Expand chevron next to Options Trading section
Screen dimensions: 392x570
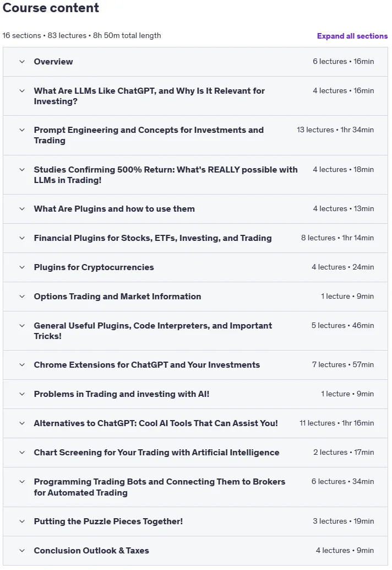tap(22, 296)
